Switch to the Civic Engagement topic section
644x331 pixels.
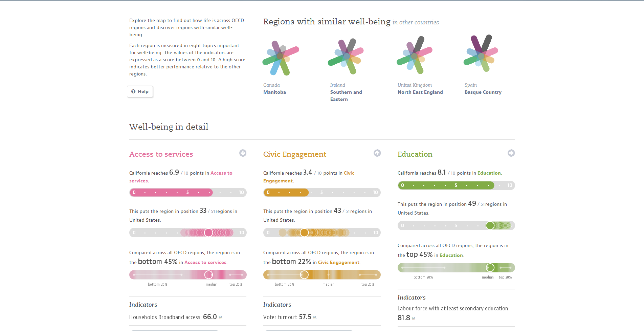[294, 154]
